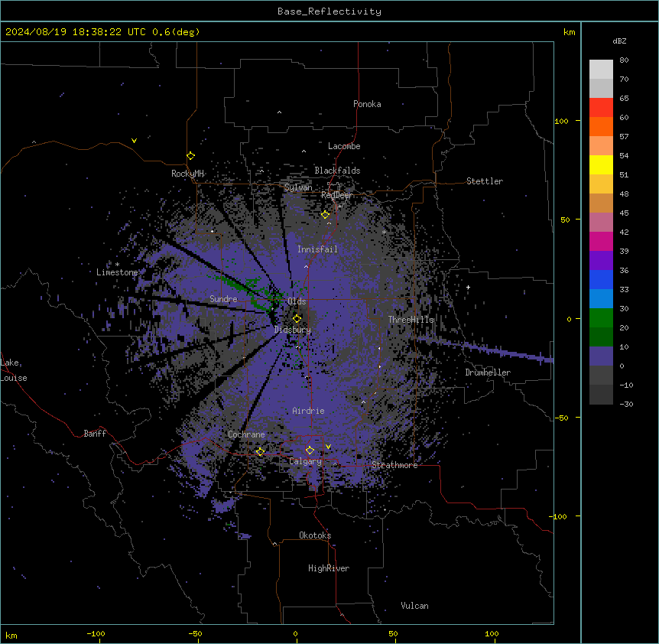The image size is (659, 644).
Task: Click the dBZ legend heading
Action: click(x=619, y=41)
